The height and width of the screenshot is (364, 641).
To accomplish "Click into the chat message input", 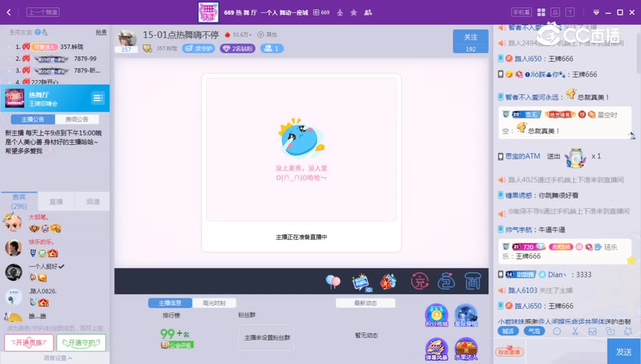I will point(566,352).
